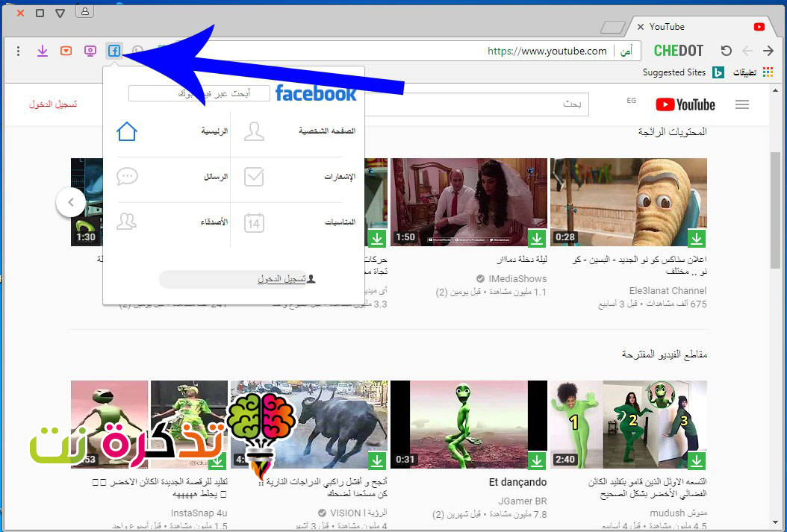Click the scrollbar down arrow
Viewport: 787px width, 532px height.
pos(776,523)
